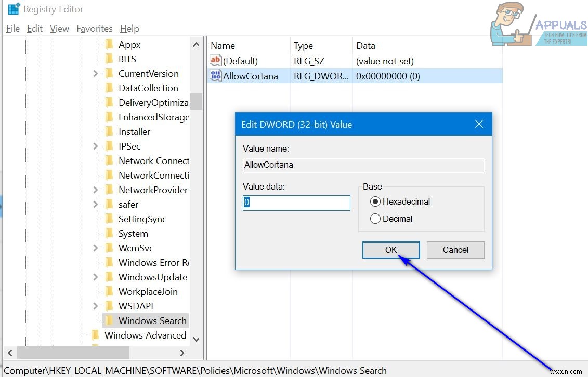The image size is (588, 377).
Task: Expand the safer key
Action: 96,205
